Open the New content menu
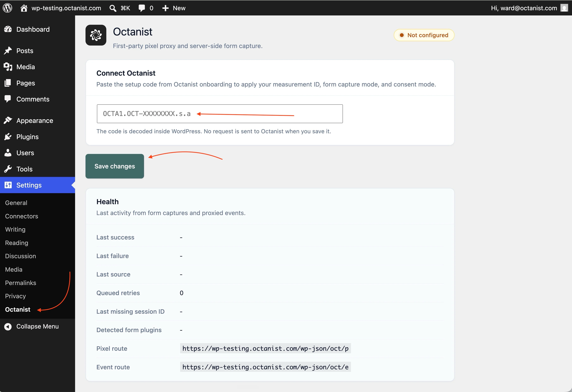 [174, 8]
